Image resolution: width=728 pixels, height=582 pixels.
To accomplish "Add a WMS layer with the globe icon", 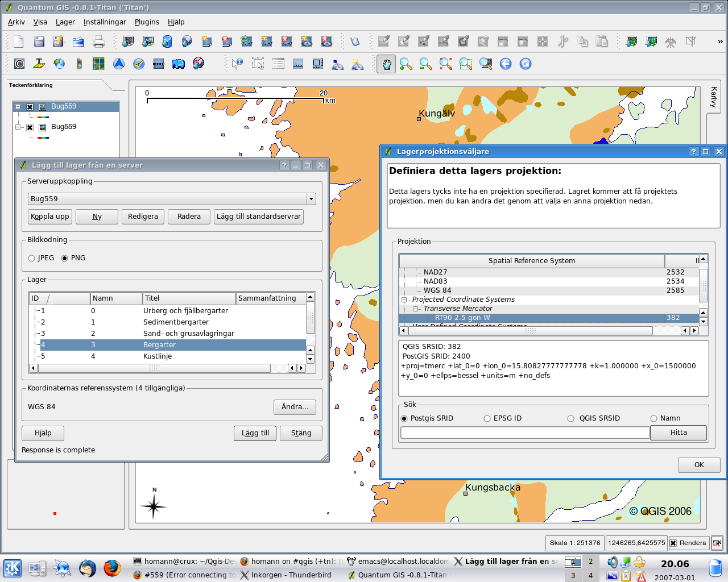I will [x=187, y=41].
